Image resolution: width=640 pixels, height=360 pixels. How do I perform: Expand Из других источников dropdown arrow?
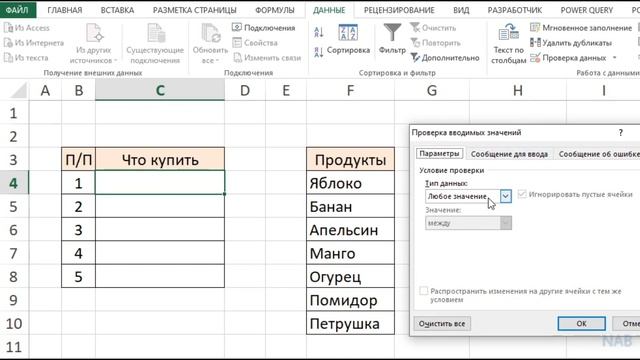(x=116, y=60)
